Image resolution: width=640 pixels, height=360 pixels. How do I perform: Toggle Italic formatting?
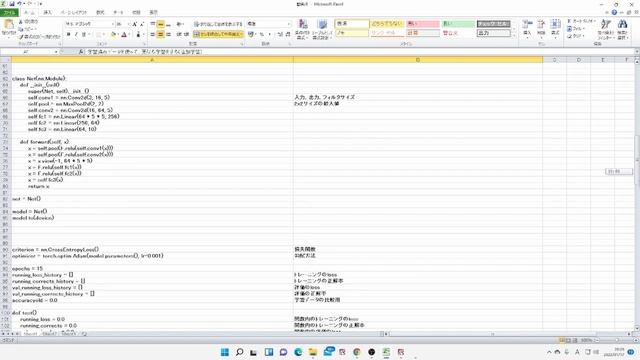(x=76, y=35)
